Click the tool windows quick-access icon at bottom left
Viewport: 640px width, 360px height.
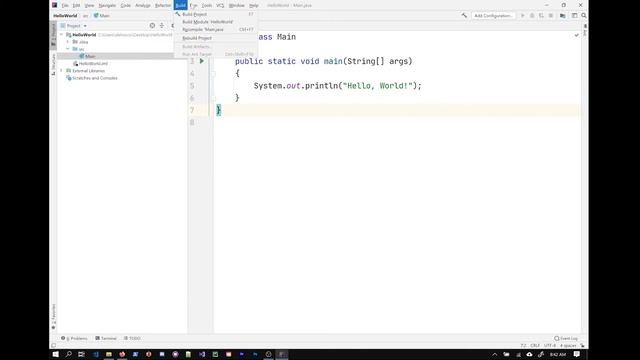click(53, 345)
